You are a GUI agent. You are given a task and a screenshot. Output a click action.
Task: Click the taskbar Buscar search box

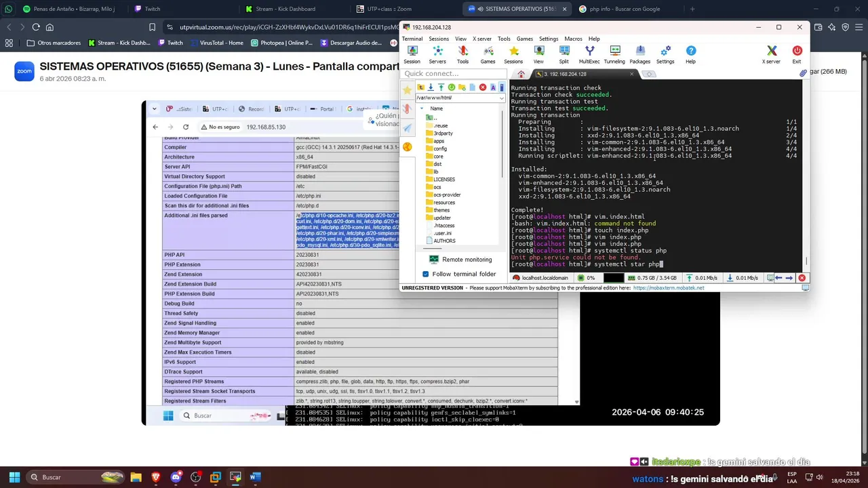point(76,477)
